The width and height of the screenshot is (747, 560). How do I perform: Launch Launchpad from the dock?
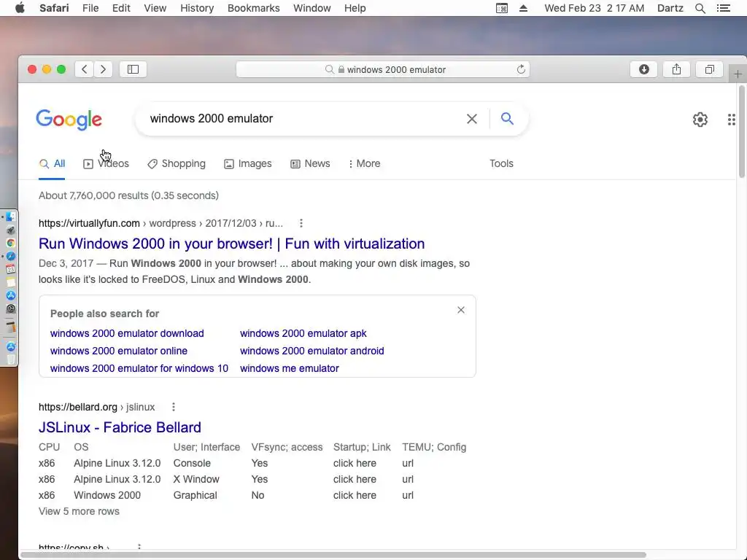[10, 230]
